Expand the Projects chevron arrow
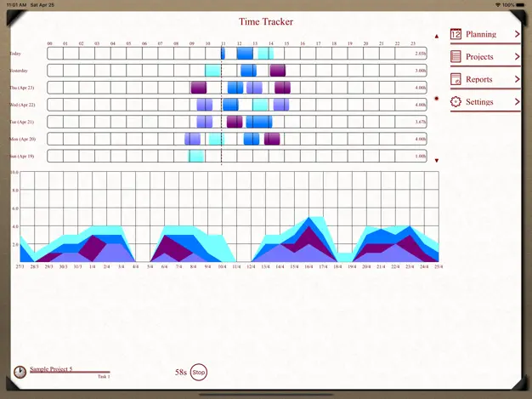532x399 pixels. (x=517, y=56)
